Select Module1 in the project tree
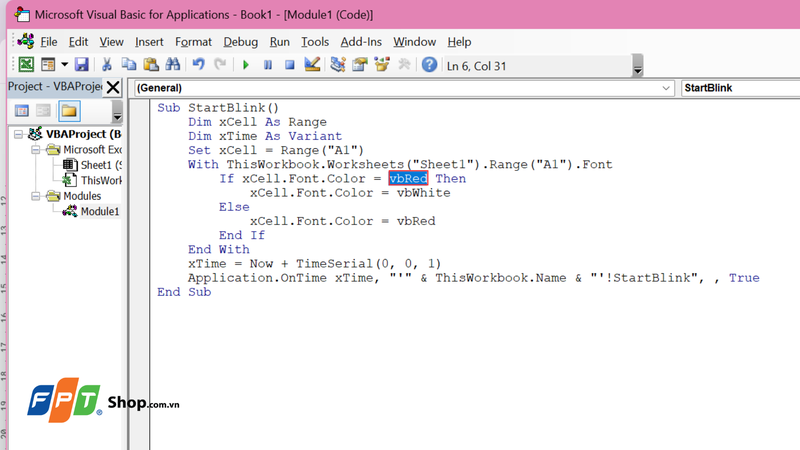 tap(99, 211)
